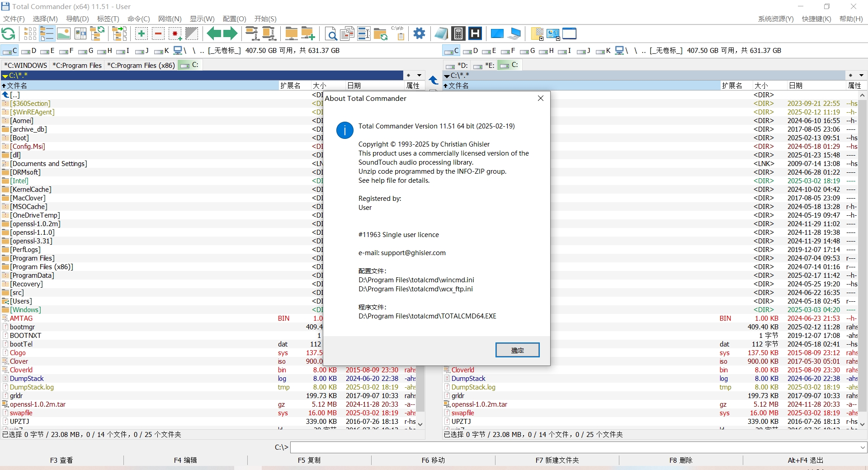Viewport: 868px width, 470px height.
Task: Expand the left panel C:\*.* path arrow
Action: pos(5,76)
